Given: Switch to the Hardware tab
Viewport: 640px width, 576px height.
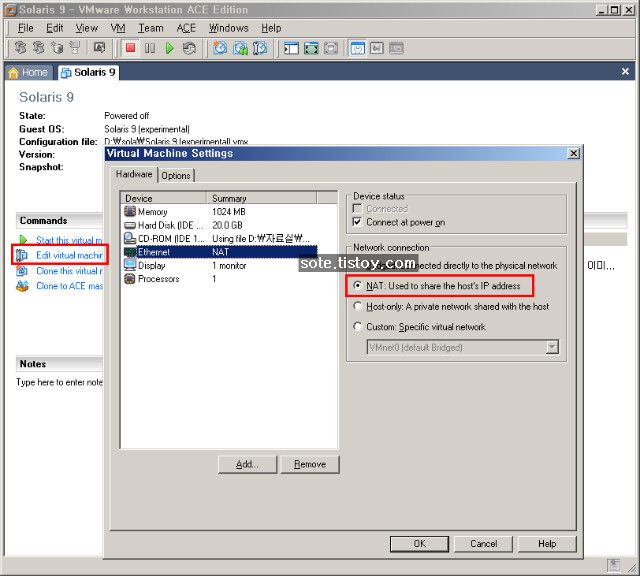Looking at the screenshot, I should pos(134,174).
